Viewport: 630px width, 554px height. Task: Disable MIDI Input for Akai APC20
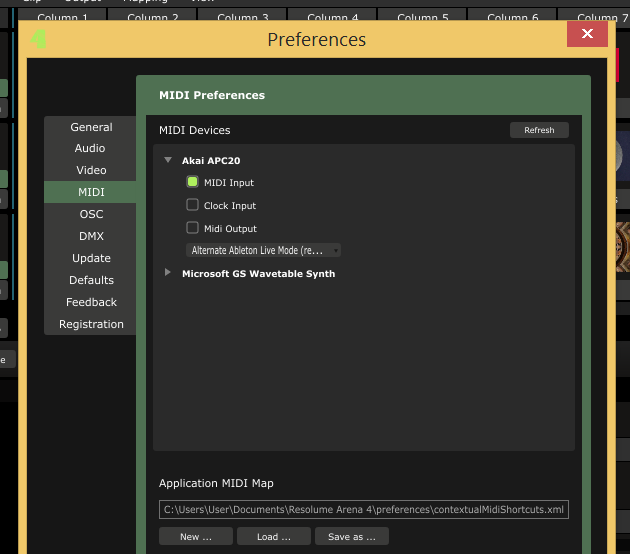(x=192, y=183)
